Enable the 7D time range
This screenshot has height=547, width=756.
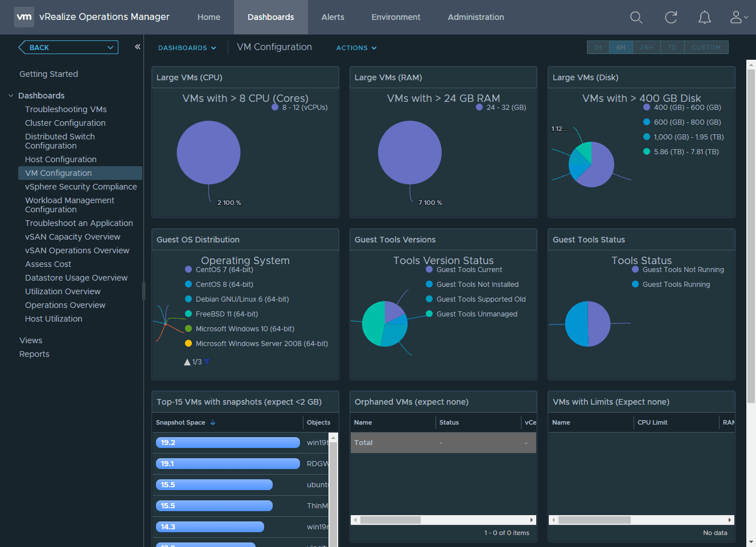click(672, 47)
